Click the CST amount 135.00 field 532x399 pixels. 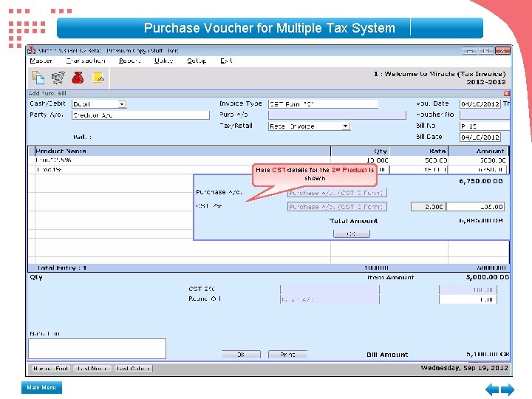click(x=475, y=207)
